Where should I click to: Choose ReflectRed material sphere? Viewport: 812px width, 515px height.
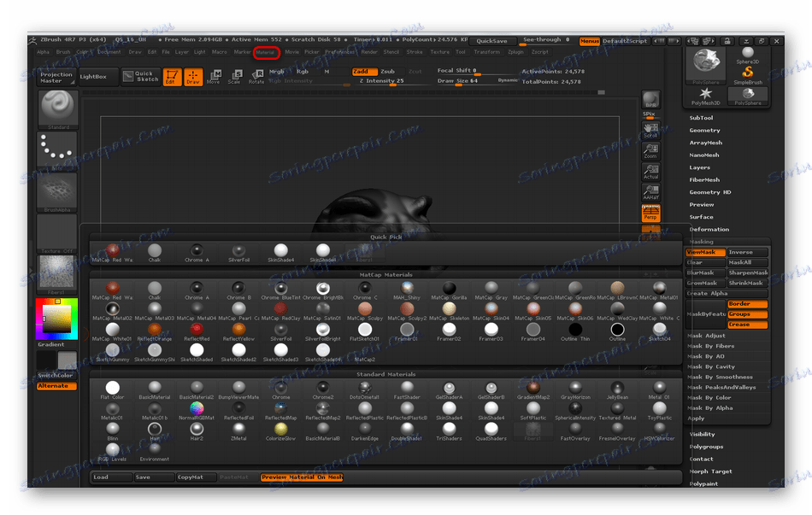coord(197,331)
